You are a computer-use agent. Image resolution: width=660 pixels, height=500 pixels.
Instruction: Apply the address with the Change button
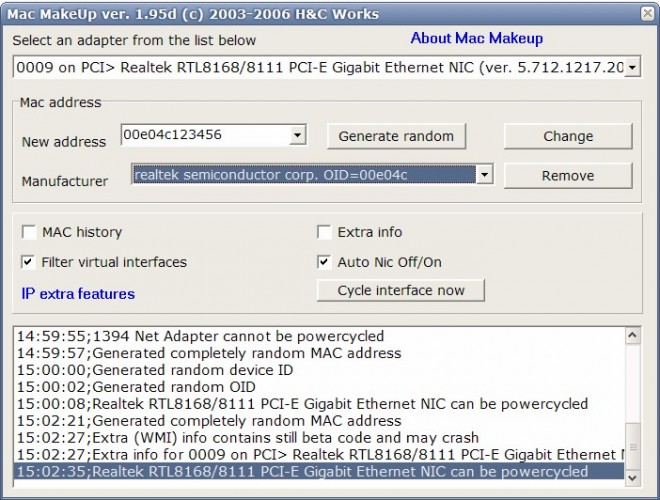tap(568, 136)
